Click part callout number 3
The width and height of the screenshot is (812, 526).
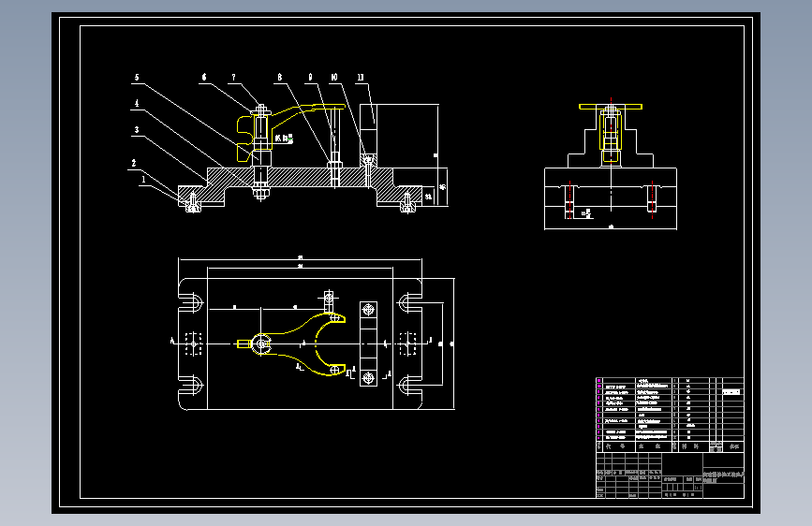click(x=137, y=129)
